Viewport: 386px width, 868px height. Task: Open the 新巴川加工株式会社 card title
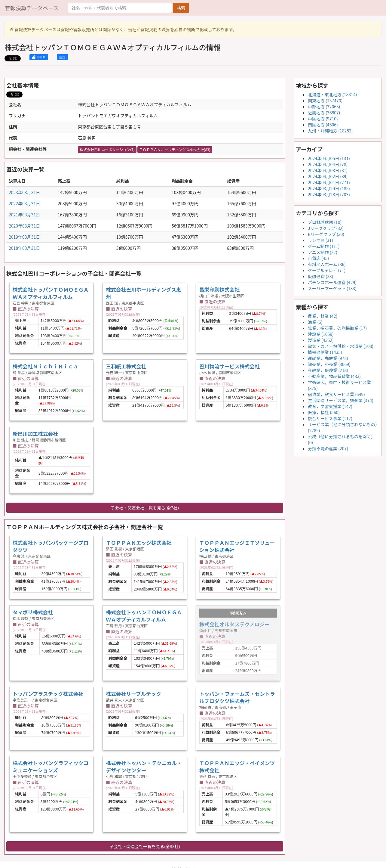35,434
